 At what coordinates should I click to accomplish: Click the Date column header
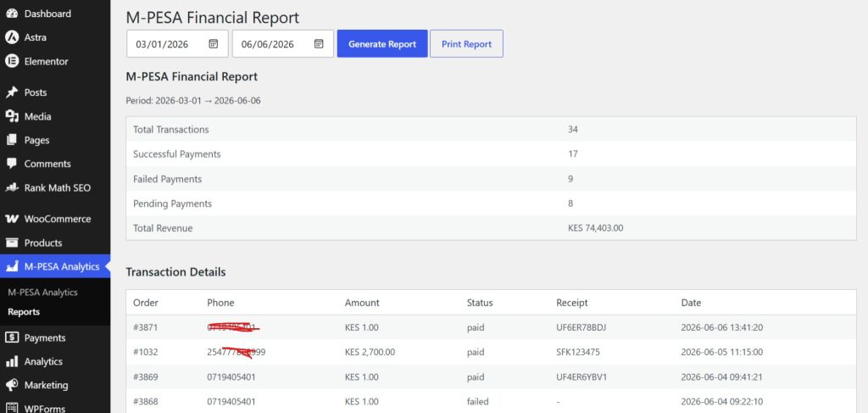click(691, 303)
